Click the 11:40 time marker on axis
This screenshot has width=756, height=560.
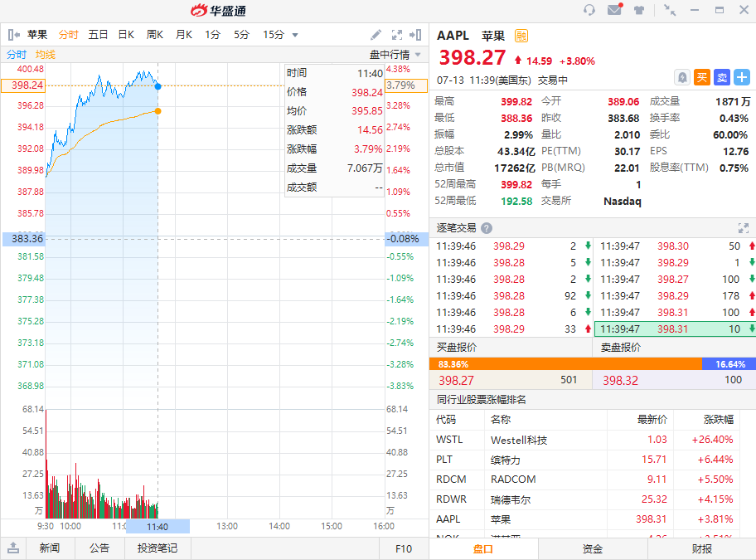157,527
